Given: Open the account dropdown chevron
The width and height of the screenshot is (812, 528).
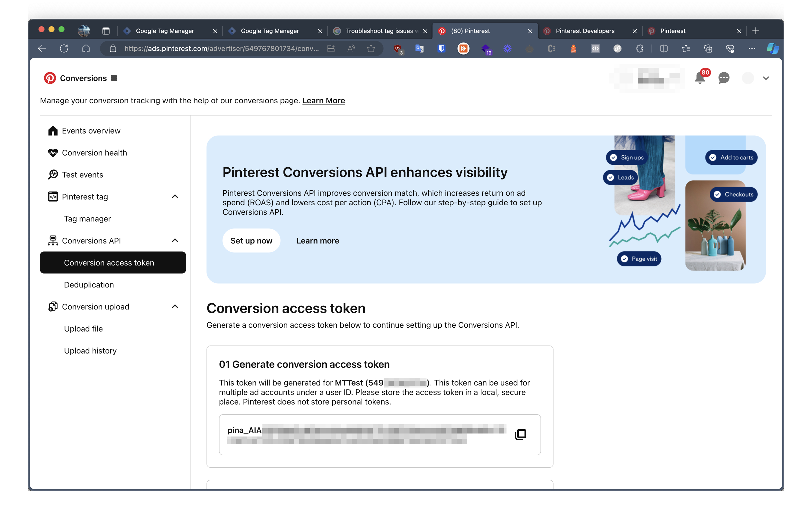Looking at the screenshot, I should (x=766, y=78).
